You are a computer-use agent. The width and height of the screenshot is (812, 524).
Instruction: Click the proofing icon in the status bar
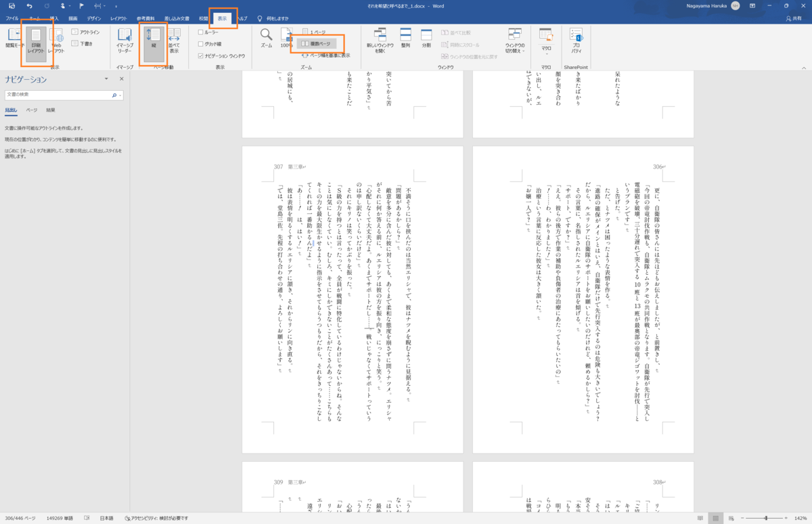(x=87, y=518)
